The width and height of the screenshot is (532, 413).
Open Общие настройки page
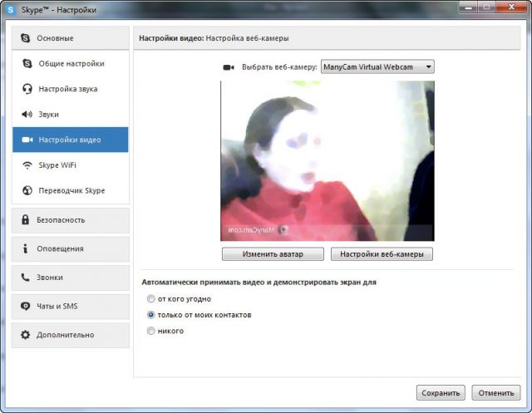(x=71, y=63)
